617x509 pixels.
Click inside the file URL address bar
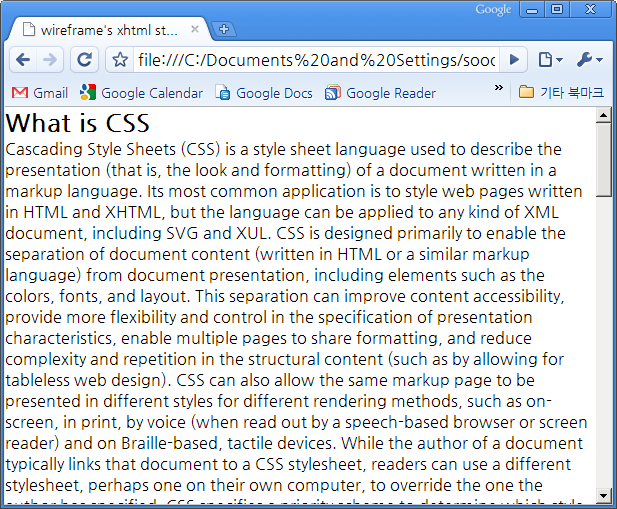point(315,60)
